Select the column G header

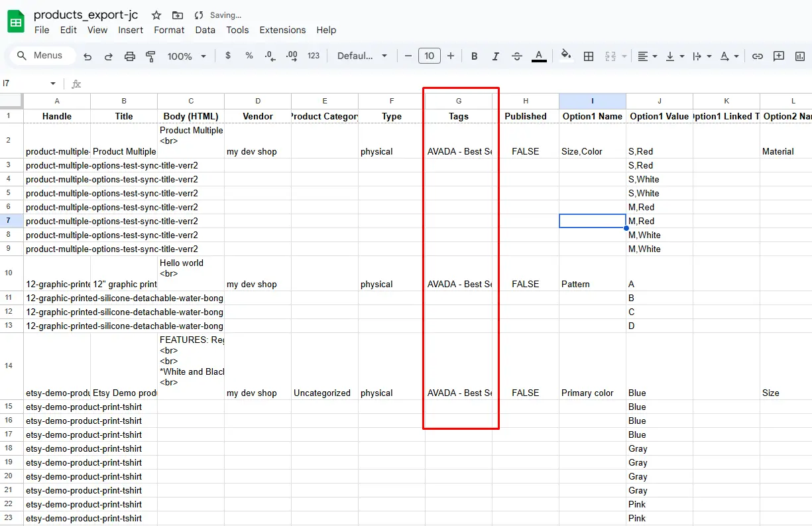pos(458,100)
